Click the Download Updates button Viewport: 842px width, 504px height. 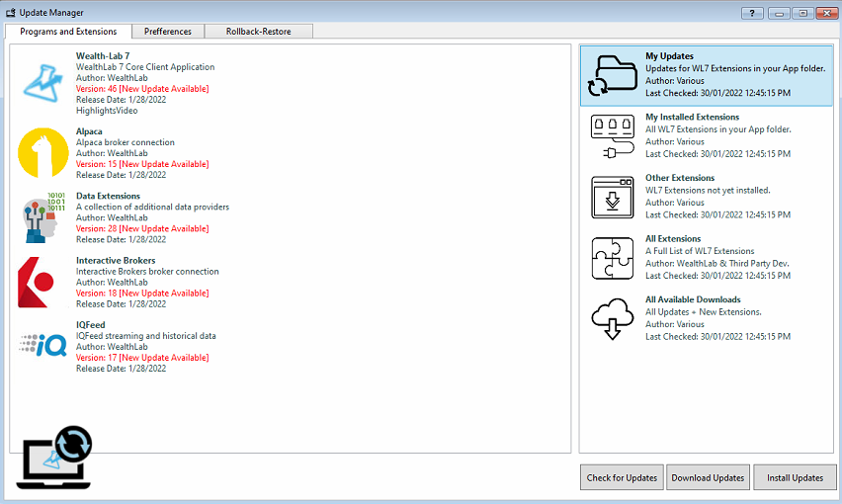click(708, 478)
